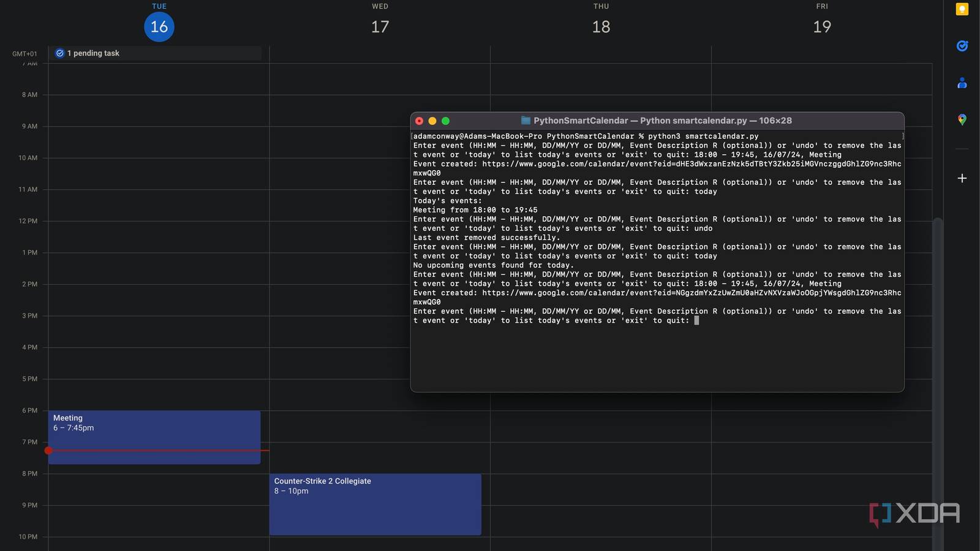The width and height of the screenshot is (980, 551).
Task: Click the Get add-ons plus icon
Action: (x=962, y=178)
